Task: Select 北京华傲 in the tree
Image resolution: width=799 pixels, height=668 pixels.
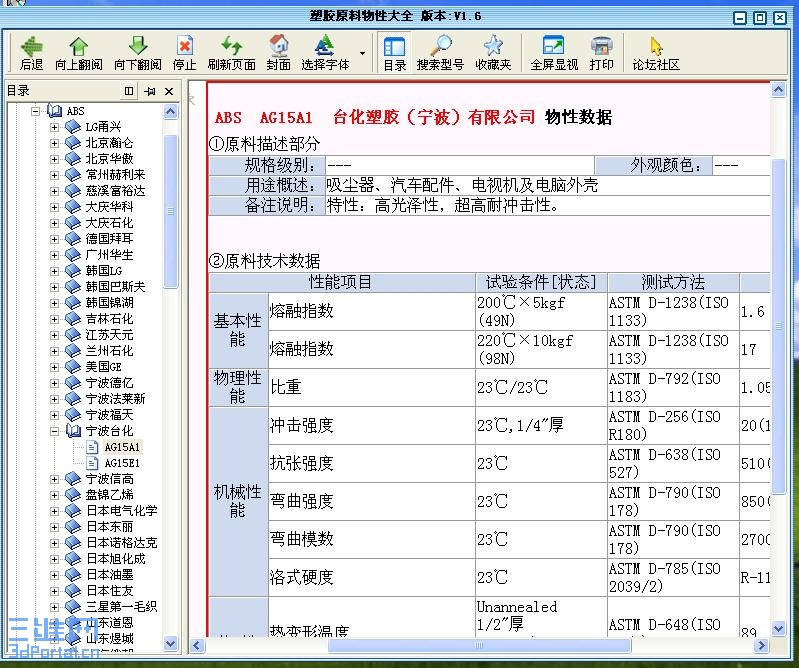Action: 109,158
